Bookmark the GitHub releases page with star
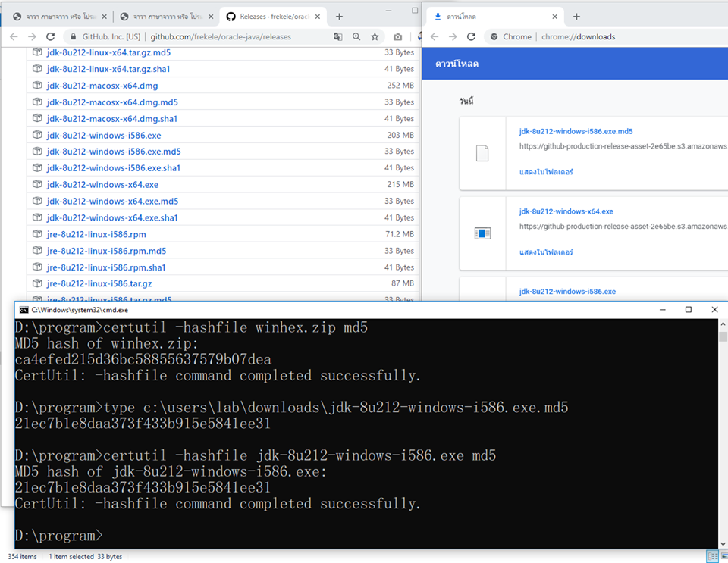The height and width of the screenshot is (563, 728). pos(375,36)
